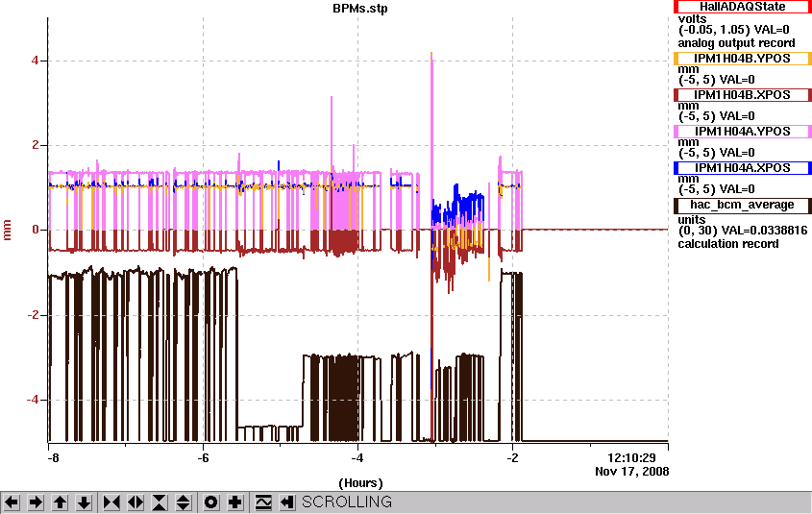Click the vertical zoom-in hourglass icon

pyautogui.click(x=160, y=502)
